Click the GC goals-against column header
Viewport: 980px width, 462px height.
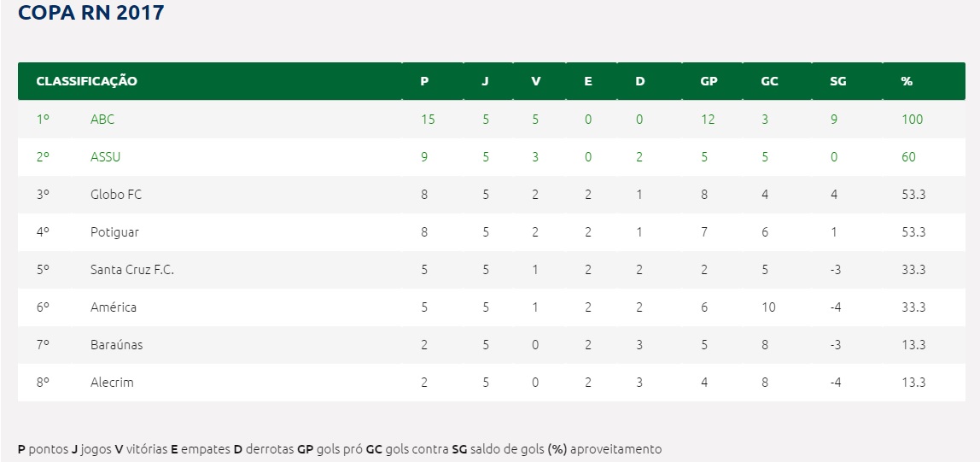point(769,81)
